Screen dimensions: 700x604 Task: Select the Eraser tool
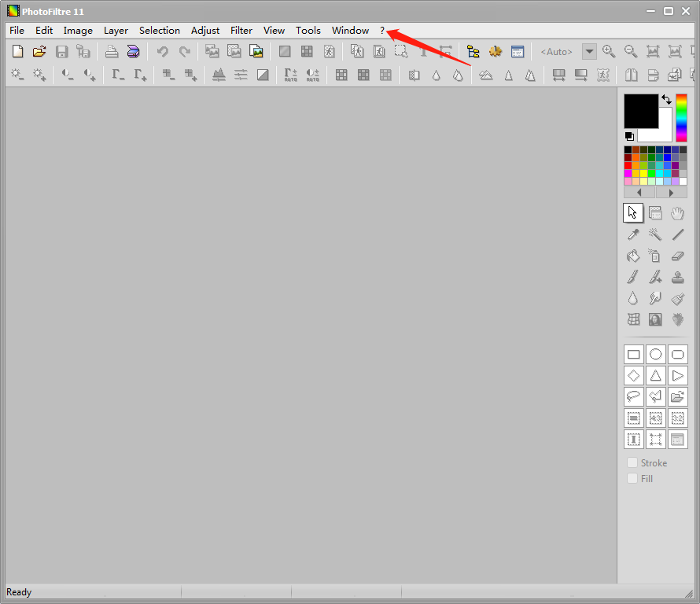pyautogui.click(x=678, y=256)
